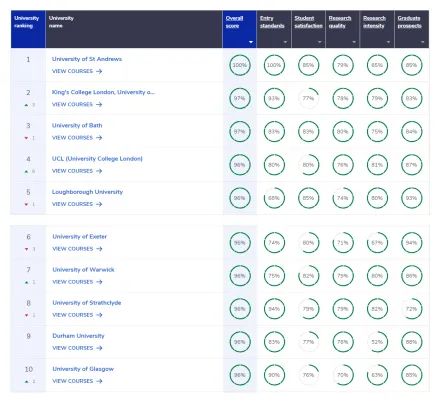This screenshot has height=403, width=440.
Task: Click Strathclyde graduate prospects 72% circle
Action: 411,309
